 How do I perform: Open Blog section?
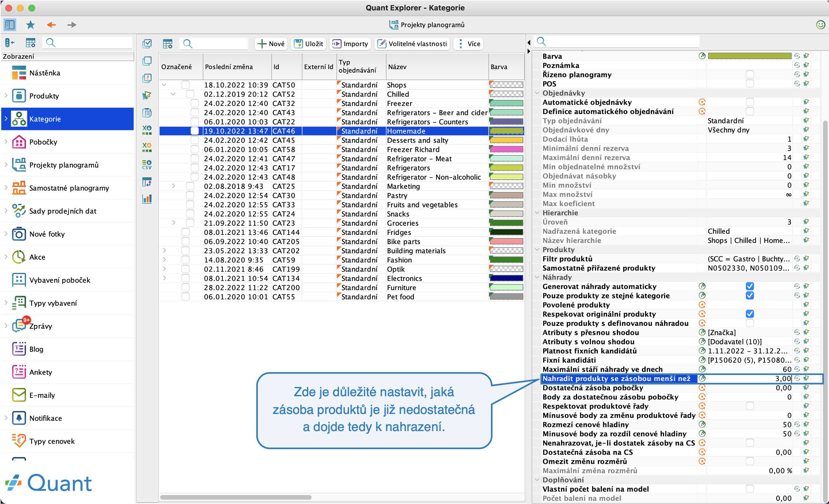pos(67,349)
